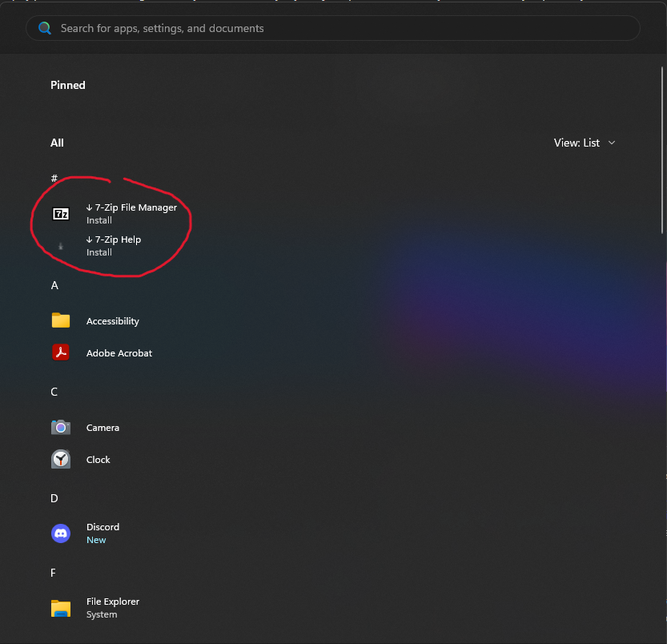Click the All section heading
This screenshot has height=644, width=667.
click(57, 143)
